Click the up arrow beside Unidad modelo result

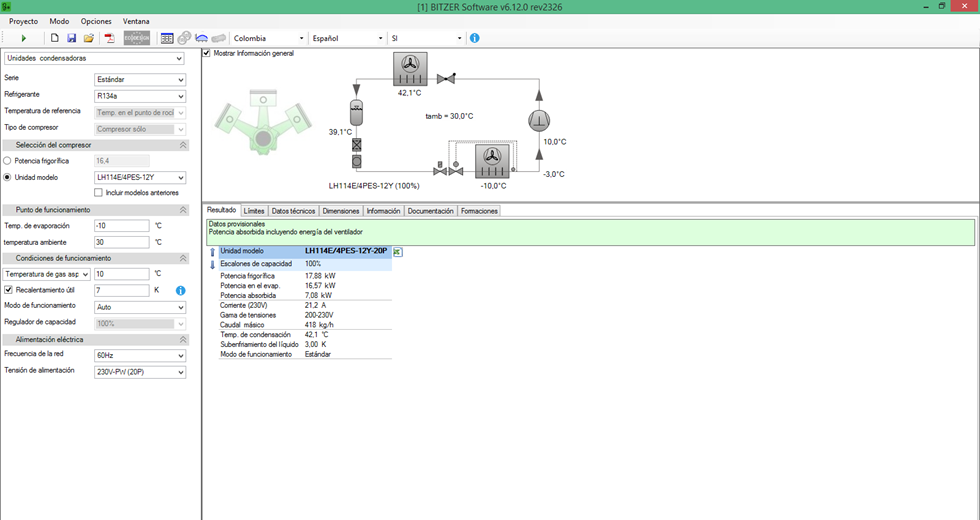[x=212, y=252]
